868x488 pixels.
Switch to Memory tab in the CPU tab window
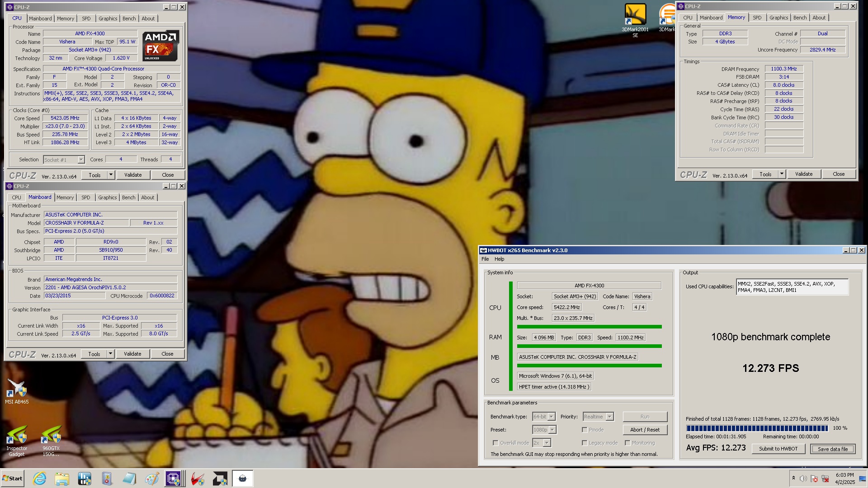(x=66, y=19)
